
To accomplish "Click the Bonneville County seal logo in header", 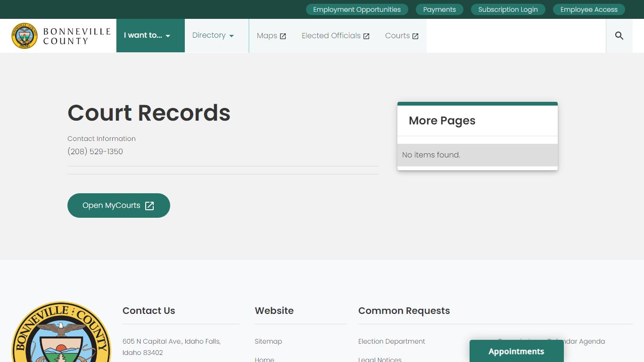I will click(x=25, y=36).
